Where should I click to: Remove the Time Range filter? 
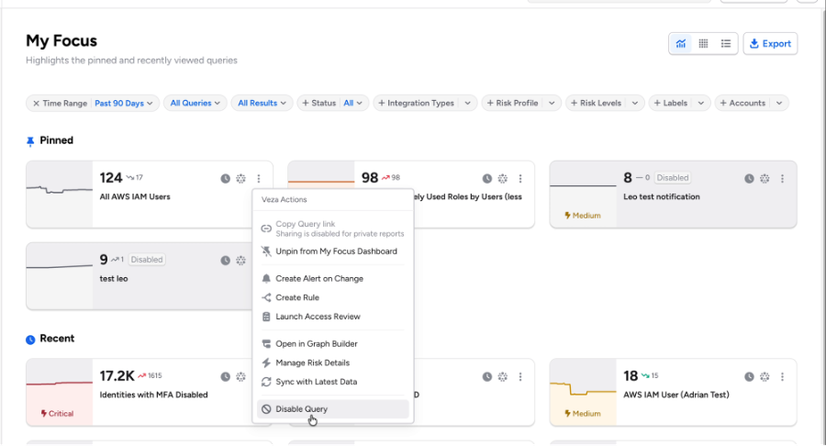[36, 103]
